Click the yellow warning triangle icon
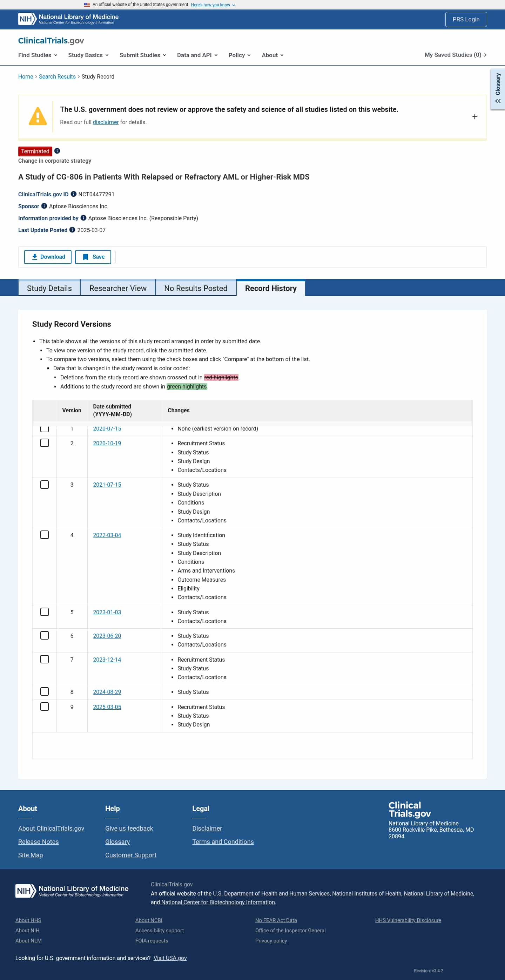This screenshot has height=980, width=505. point(38,116)
